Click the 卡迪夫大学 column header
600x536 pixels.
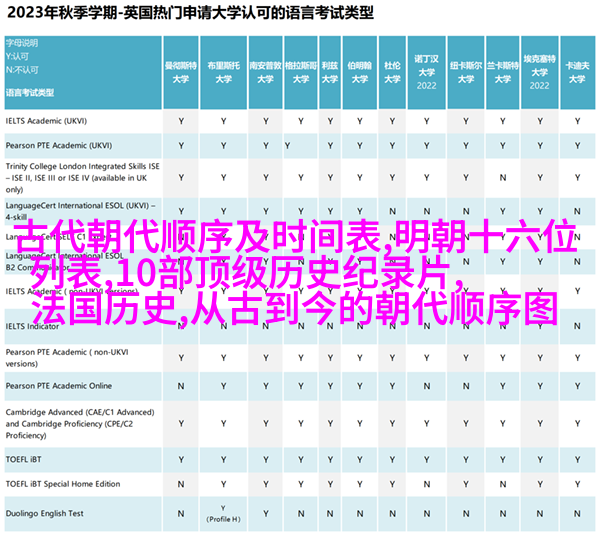click(575, 68)
